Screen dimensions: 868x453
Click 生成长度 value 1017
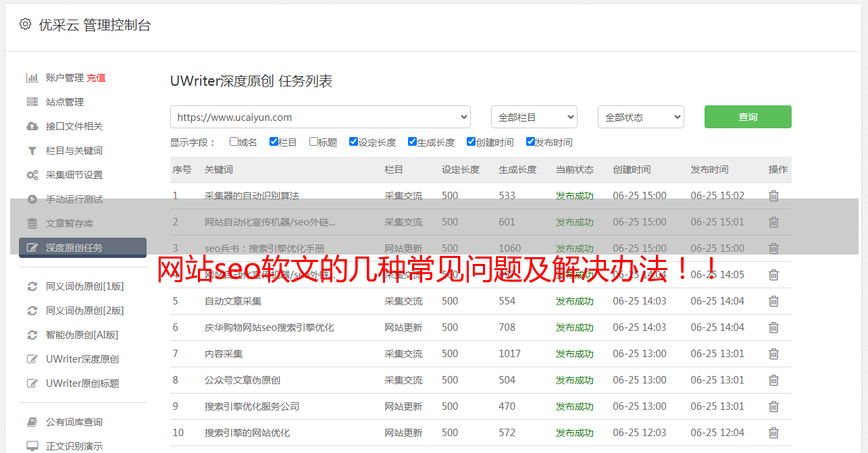coord(510,354)
